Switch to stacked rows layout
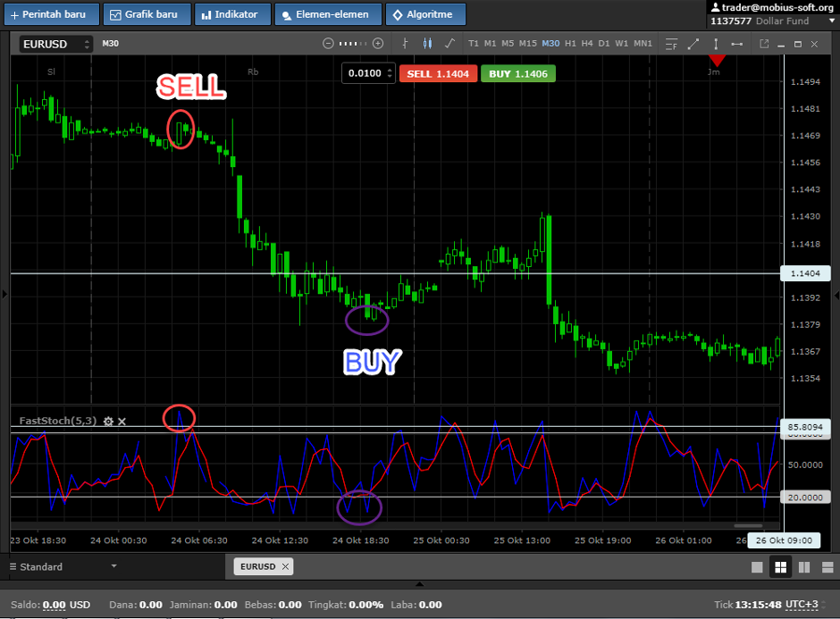The width and height of the screenshot is (840, 619). coord(827,567)
